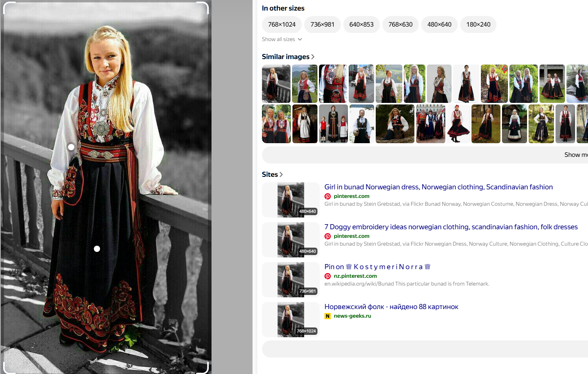Expand the Show all sizes list
The image size is (588, 374).
click(x=282, y=39)
